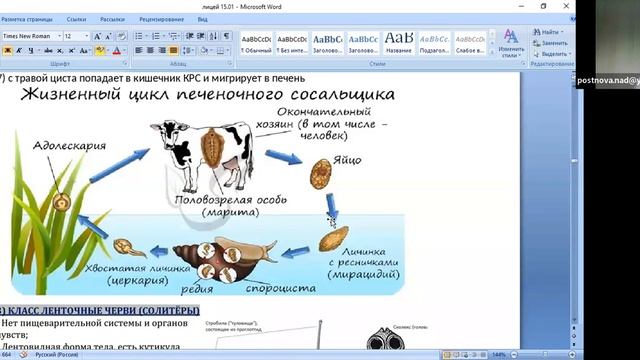640x360 pixels.
Task: Click the zoom out minus button
Action: 514,354
